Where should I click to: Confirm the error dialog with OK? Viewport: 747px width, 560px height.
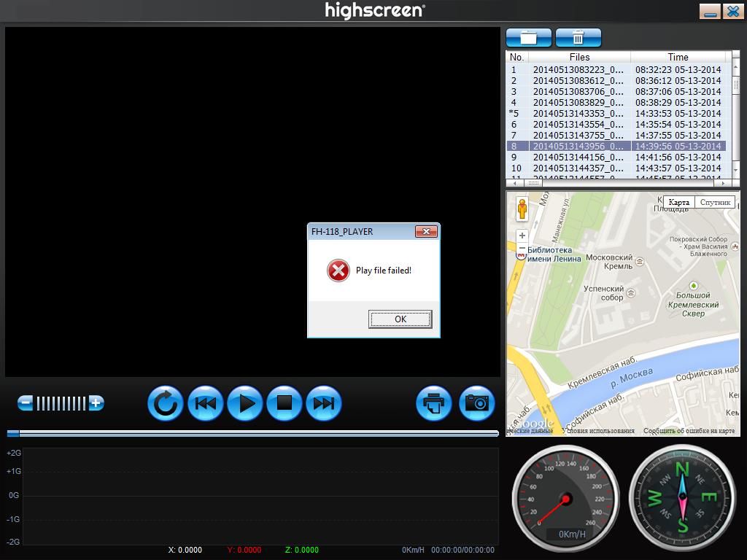pos(400,319)
